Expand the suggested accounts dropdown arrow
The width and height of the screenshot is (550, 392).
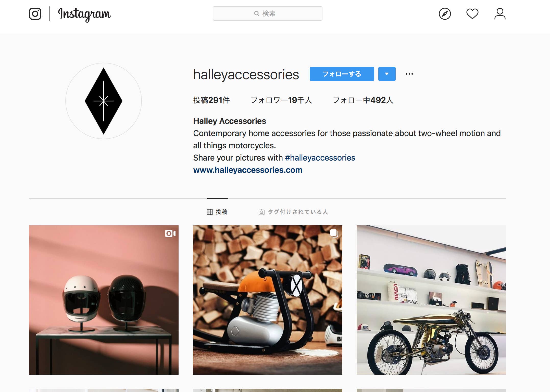click(387, 74)
